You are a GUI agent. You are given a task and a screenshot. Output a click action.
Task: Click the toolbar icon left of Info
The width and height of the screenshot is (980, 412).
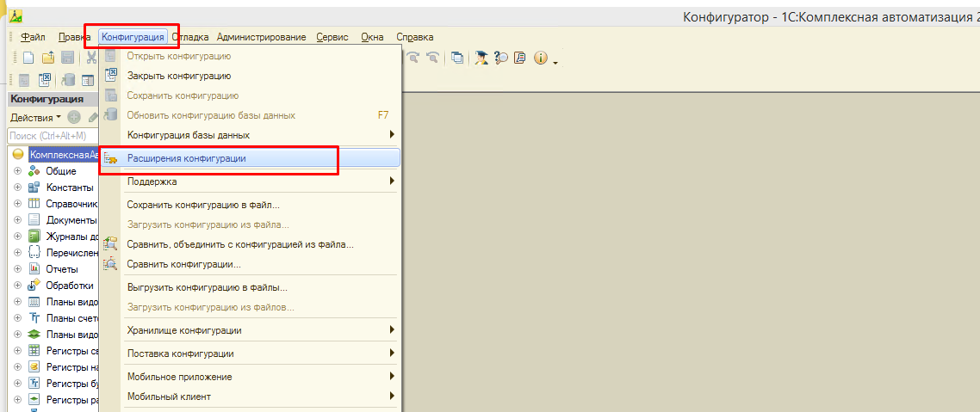tap(519, 58)
